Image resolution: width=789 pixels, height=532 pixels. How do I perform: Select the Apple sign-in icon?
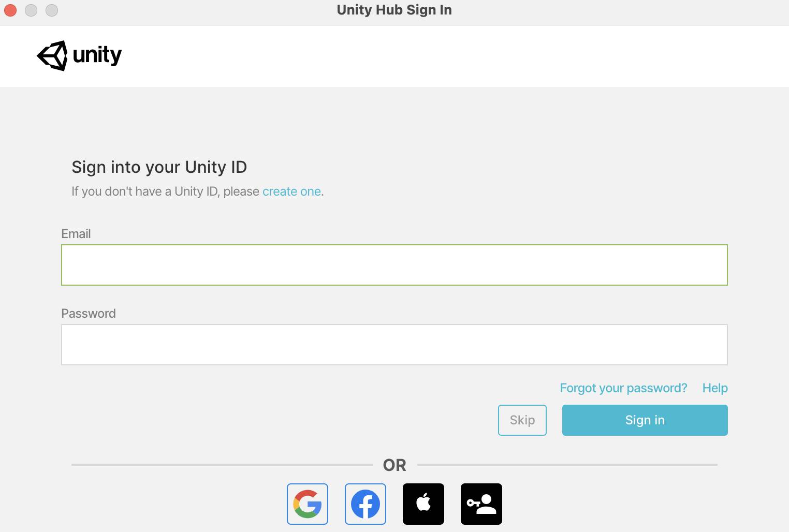click(423, 504)
